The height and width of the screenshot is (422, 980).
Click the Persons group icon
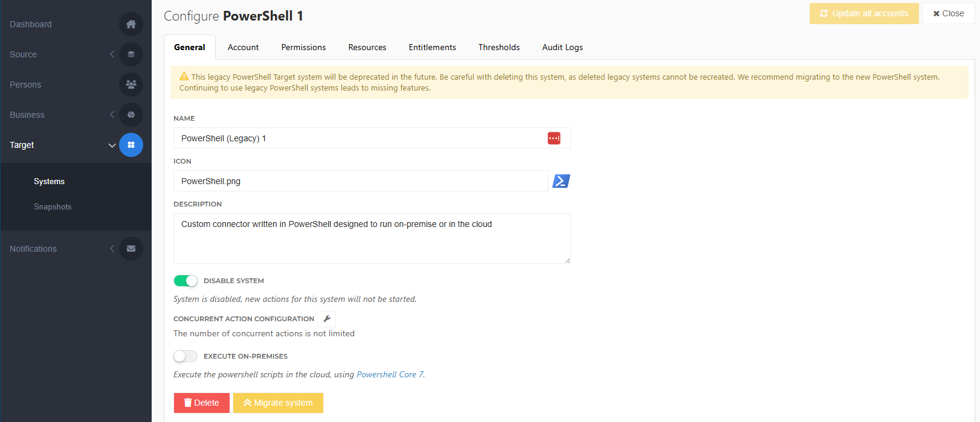point(131,85)
